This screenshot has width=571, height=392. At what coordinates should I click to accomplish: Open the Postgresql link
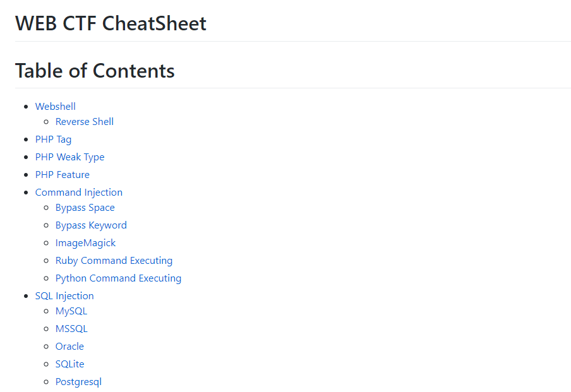coord(78,382)
